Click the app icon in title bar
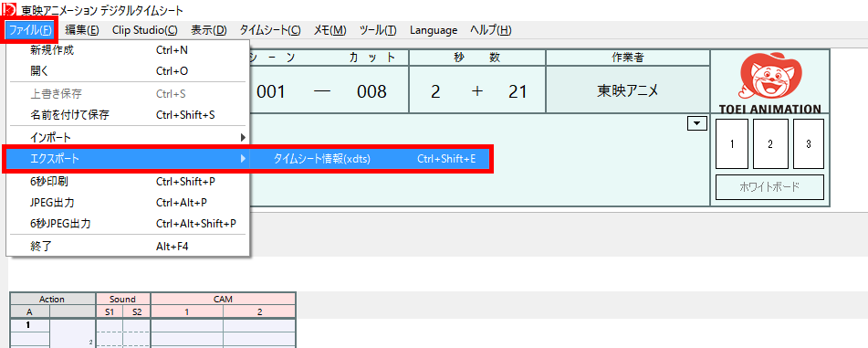Image resolution: width=868 pixels, height=348 pixels. click(x=9, y=10)
